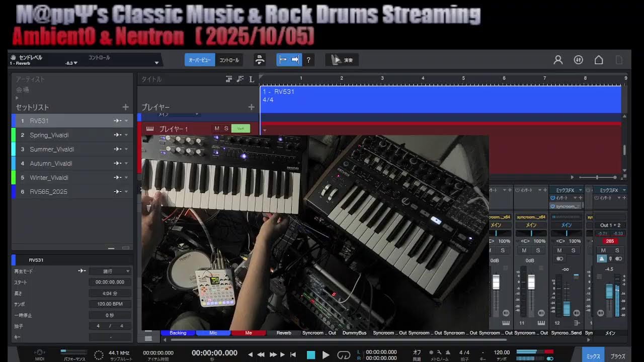Click the 演奏 perform button
The image size is (644, 362).
click(x=342, y=60)
